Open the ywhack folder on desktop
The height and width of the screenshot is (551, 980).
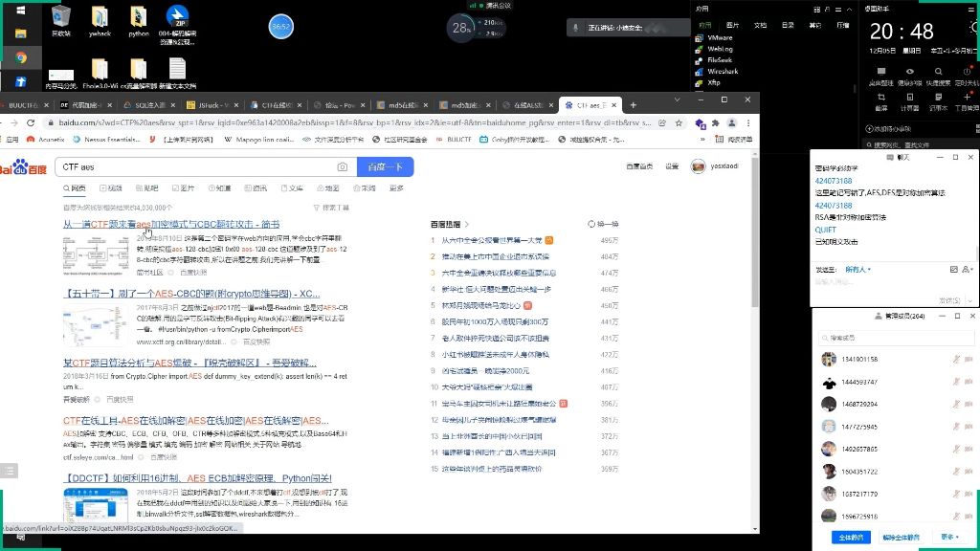pos(100,20)
